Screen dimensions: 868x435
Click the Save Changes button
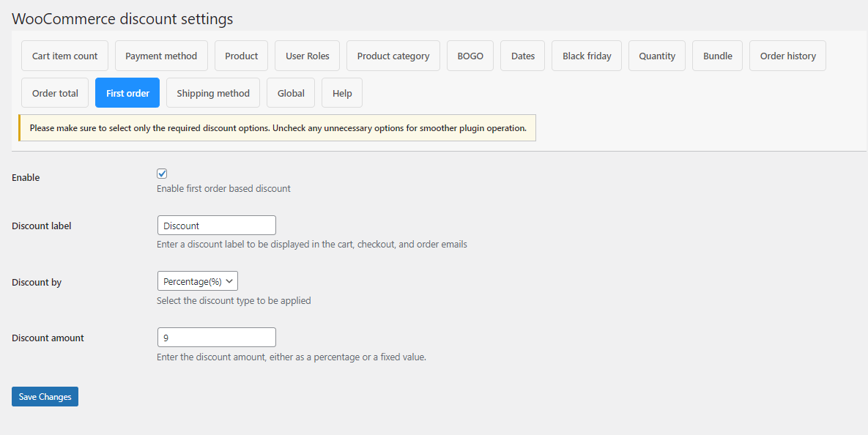click(45, 396)
